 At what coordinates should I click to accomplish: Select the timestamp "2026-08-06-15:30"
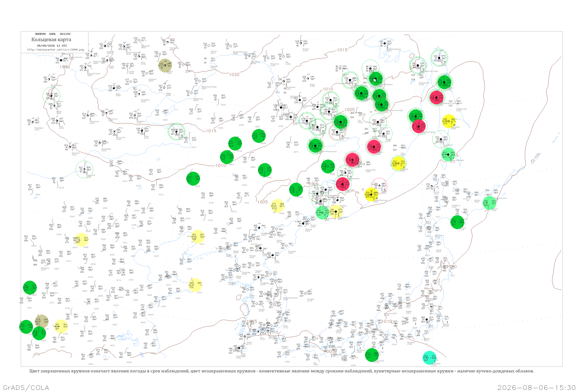536,387
